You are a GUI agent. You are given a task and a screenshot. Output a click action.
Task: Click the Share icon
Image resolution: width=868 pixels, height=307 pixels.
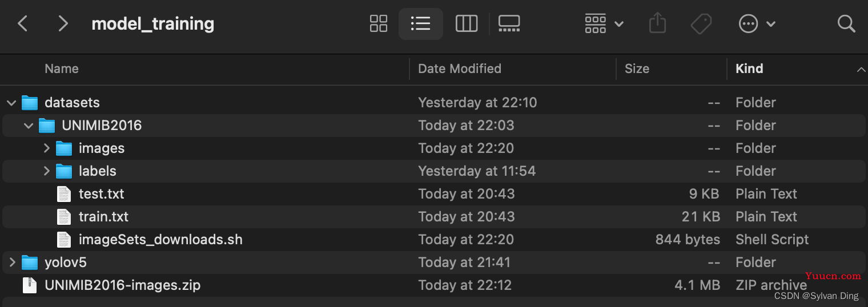coord(658,23)
